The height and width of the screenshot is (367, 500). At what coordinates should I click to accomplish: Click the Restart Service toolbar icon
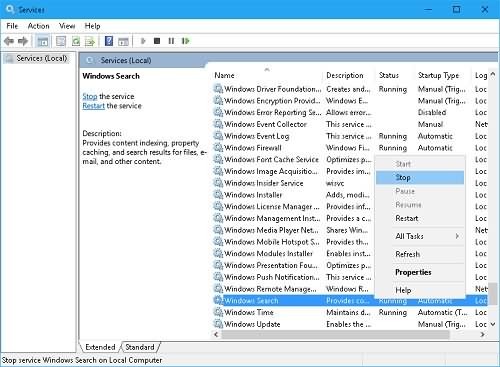(x=185, y=41)
